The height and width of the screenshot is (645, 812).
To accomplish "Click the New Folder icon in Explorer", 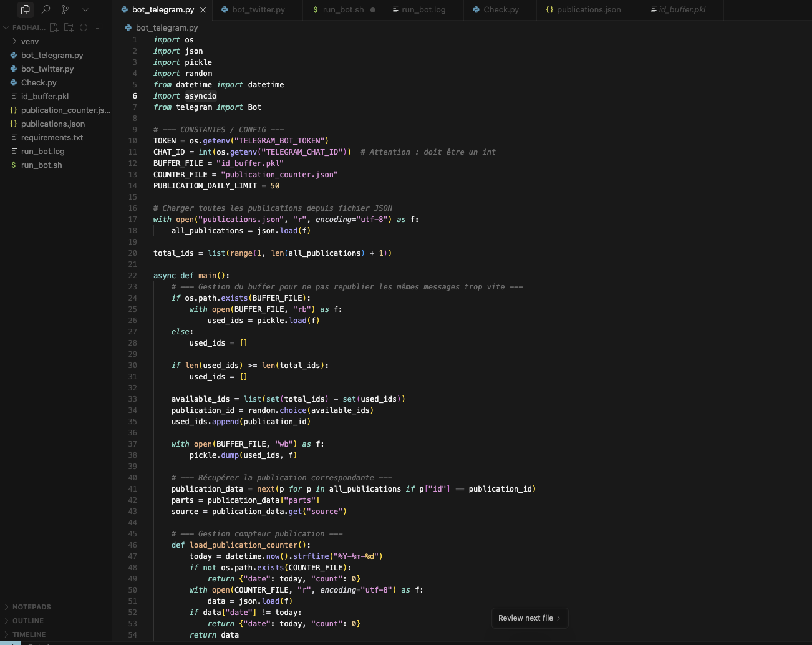I will pyautogui.click(x=69, y=27).
